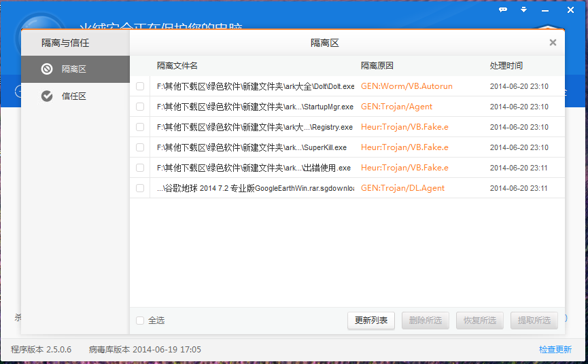Open the main menu dropdown arrow icon
The width and height of the screenshot is (588, 364).
click(524, 10)
